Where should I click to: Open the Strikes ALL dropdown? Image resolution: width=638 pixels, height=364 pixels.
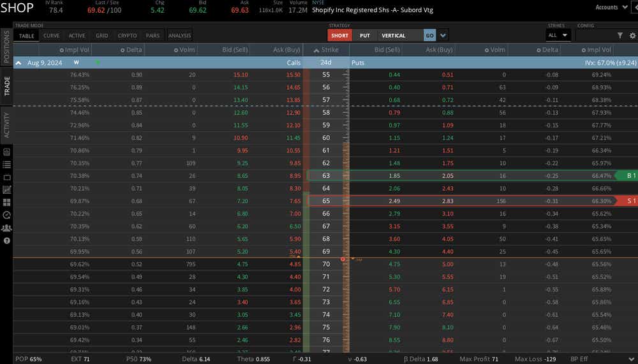tap(558, 36)
